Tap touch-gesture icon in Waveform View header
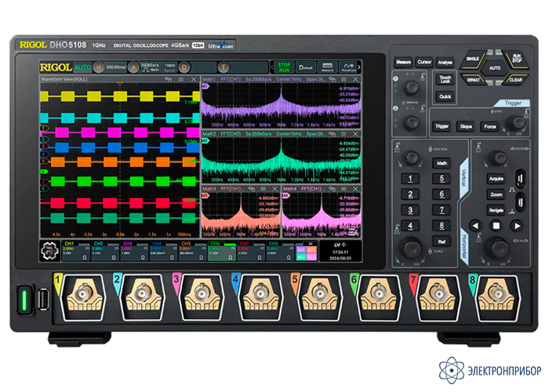The height and width of the screenshot is (392, 549). pyautogui.click(x=169, y=79)
